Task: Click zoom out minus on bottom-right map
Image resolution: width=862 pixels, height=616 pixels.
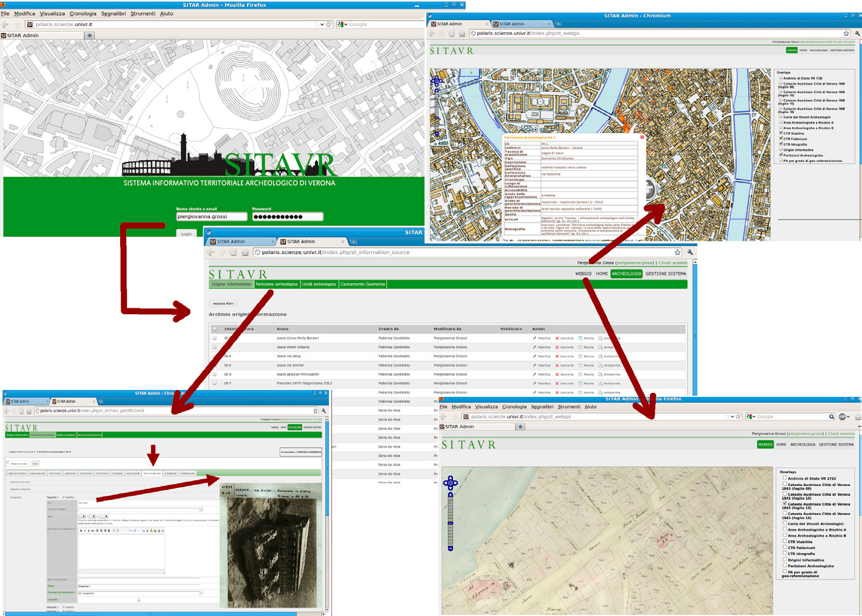Action: pyautogui.click(x=451, y=547)
